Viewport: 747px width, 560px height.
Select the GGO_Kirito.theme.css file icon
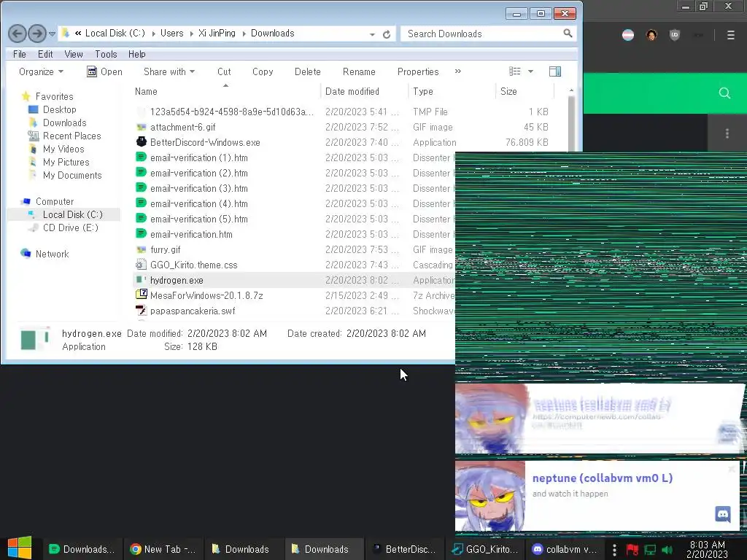point(141,265)
